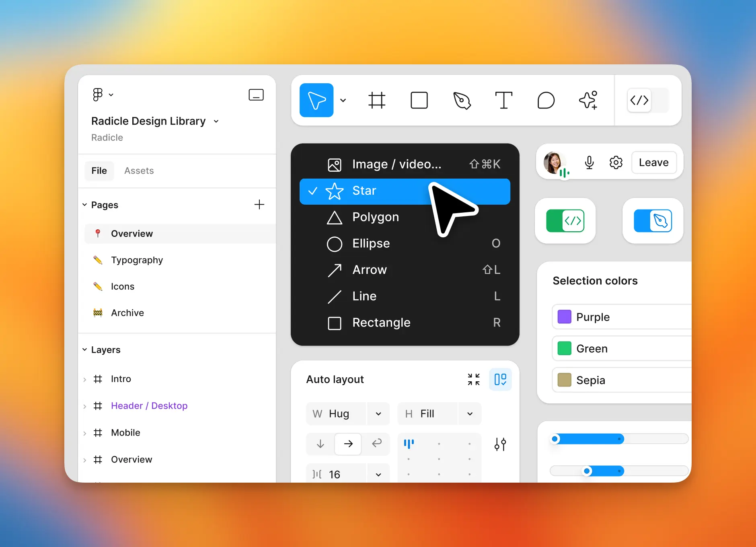Viewport: 756px width, 547px height.
Task: Toggle the blue pen draw switch
Action: 653,221
